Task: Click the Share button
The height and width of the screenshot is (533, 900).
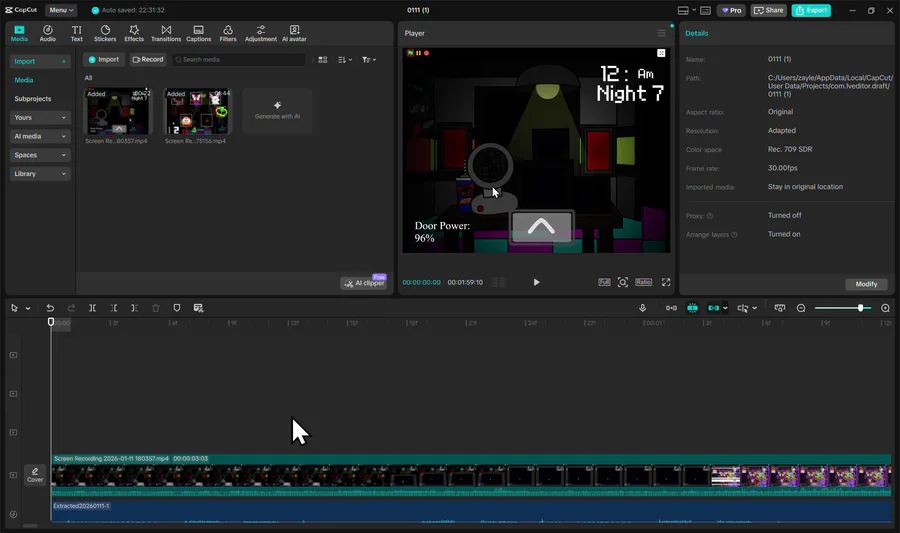Action: (x=769, y=10)
